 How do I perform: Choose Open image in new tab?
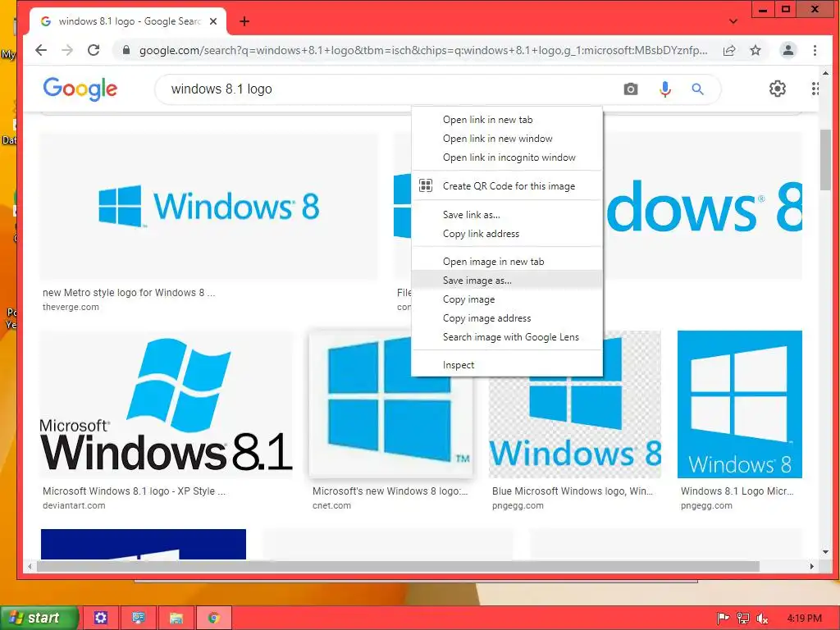(x=507, y=262)
